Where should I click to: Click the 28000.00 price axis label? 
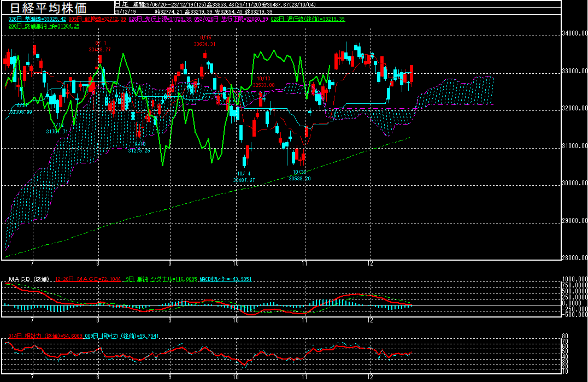(575, 257)
